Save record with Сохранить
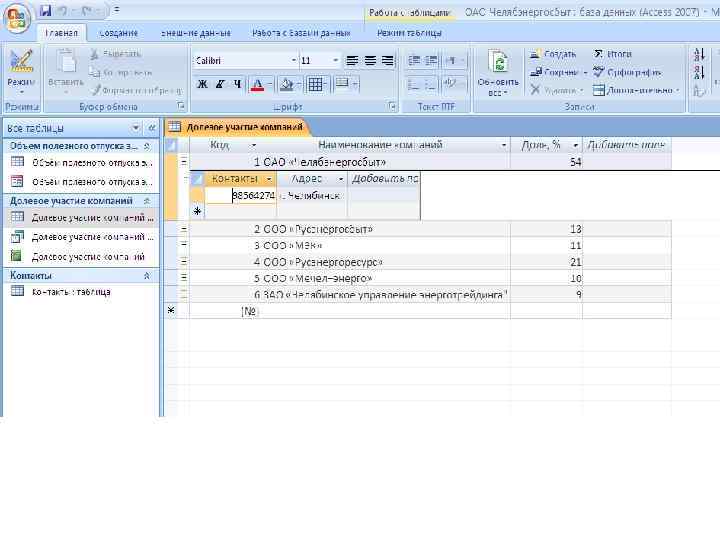This screenshot has width=720, height=540. (x=555, y=72)
